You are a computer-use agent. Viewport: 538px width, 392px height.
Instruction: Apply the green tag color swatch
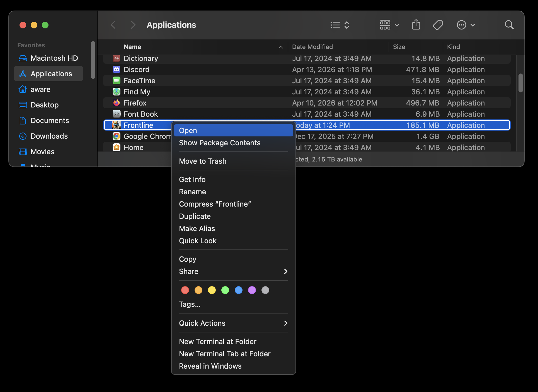point(225,290)
